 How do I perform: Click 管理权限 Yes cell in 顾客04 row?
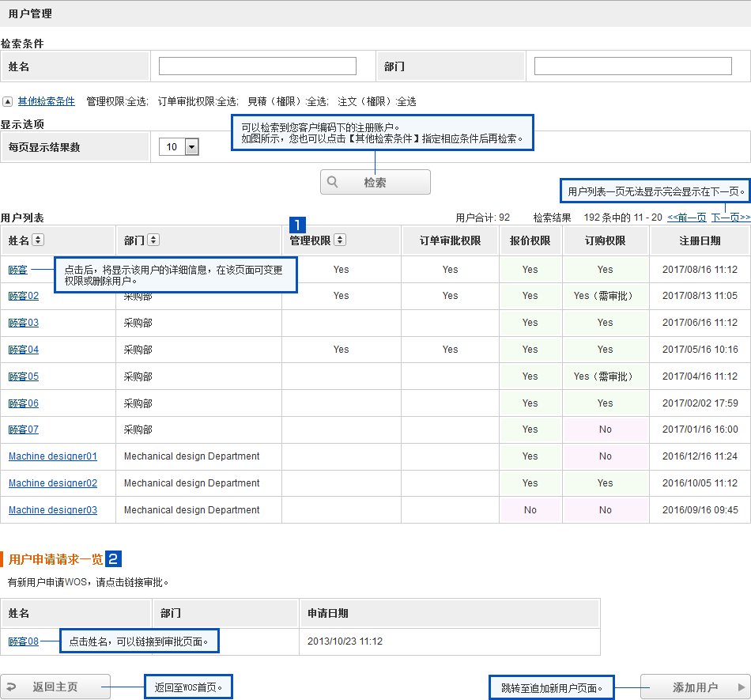click(341, 350)
